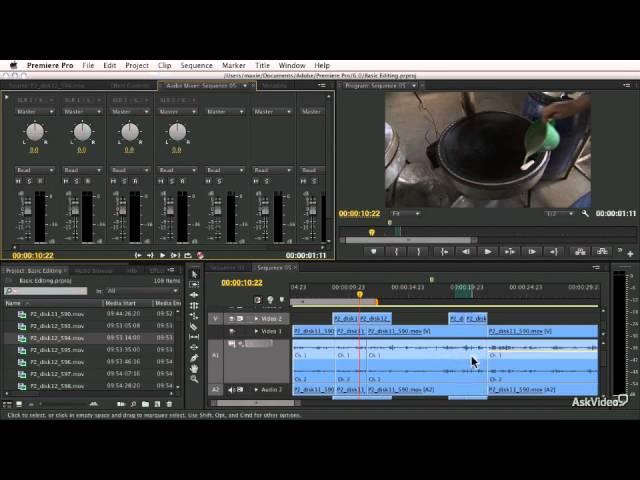Go to In point in Program monitor
The width and height of the screenshot is (640, 480).
[444, 252]
